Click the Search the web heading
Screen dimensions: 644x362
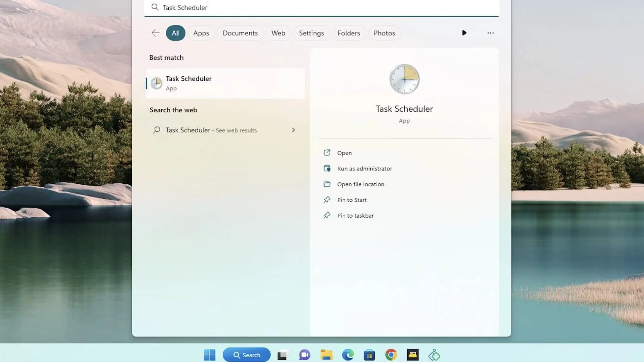point(173,110)
